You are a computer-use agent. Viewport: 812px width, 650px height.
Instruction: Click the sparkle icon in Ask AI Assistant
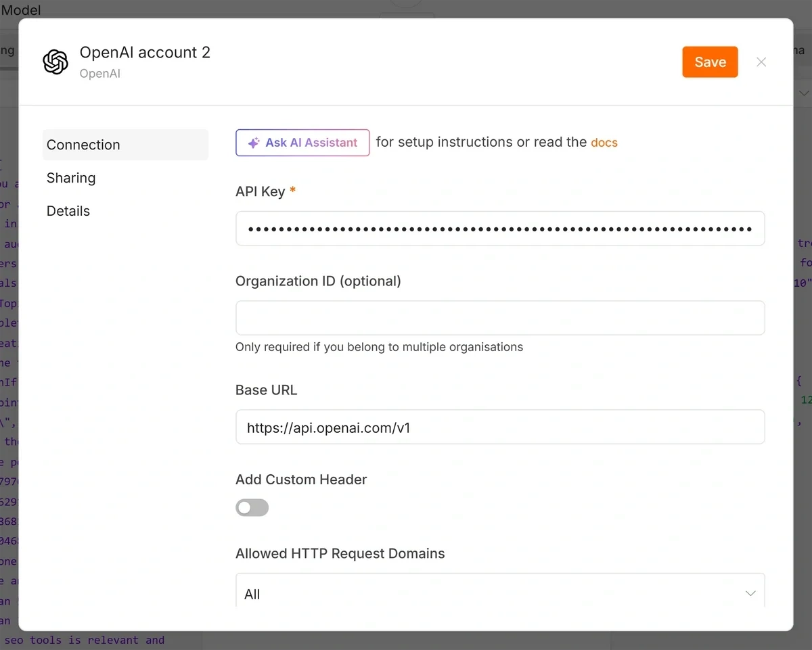pos(254,143)
